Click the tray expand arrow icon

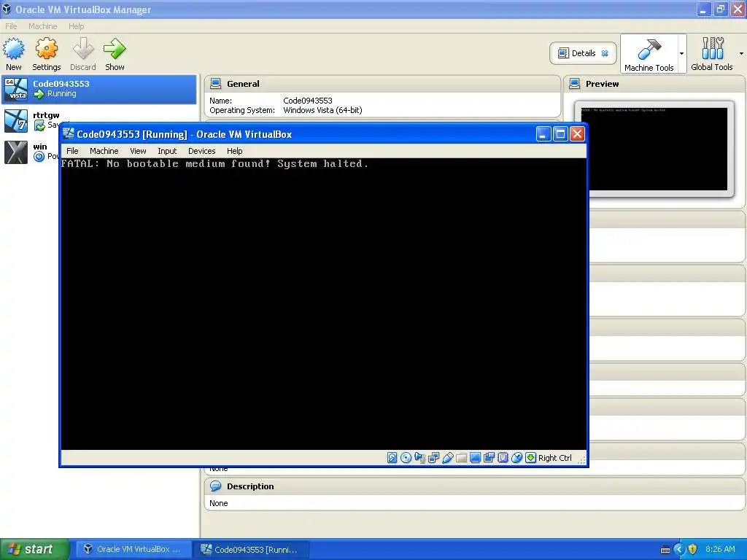coord(679,550)
